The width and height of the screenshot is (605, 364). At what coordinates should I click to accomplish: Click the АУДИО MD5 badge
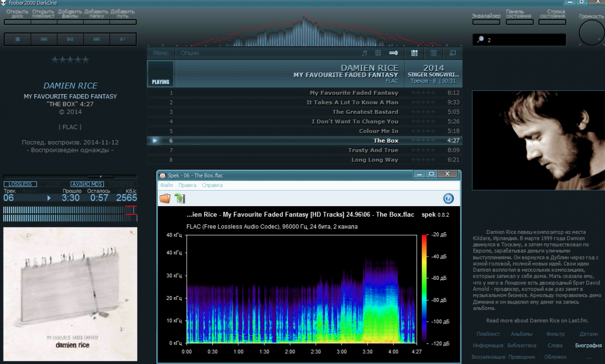(x=87, y=184)
